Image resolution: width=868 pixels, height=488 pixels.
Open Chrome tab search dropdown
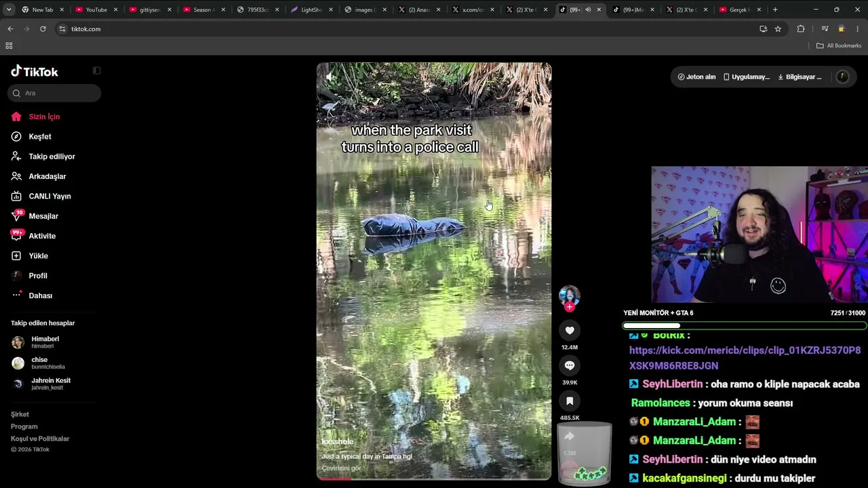[10, 9]
